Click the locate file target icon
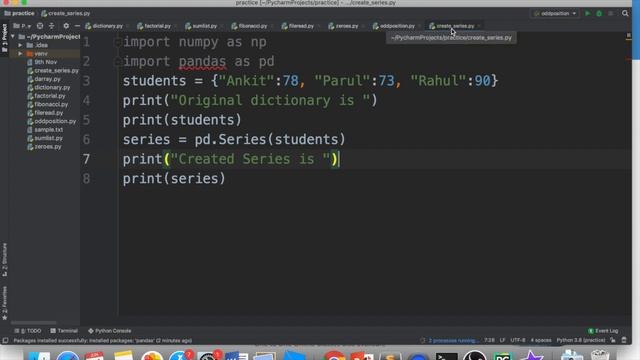The height and width of the screenshot is (360, 640). coord(40,26)
